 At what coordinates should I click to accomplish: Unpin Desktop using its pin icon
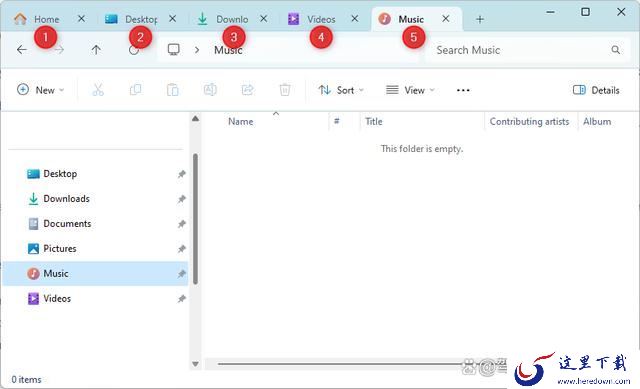pos(182,174)
